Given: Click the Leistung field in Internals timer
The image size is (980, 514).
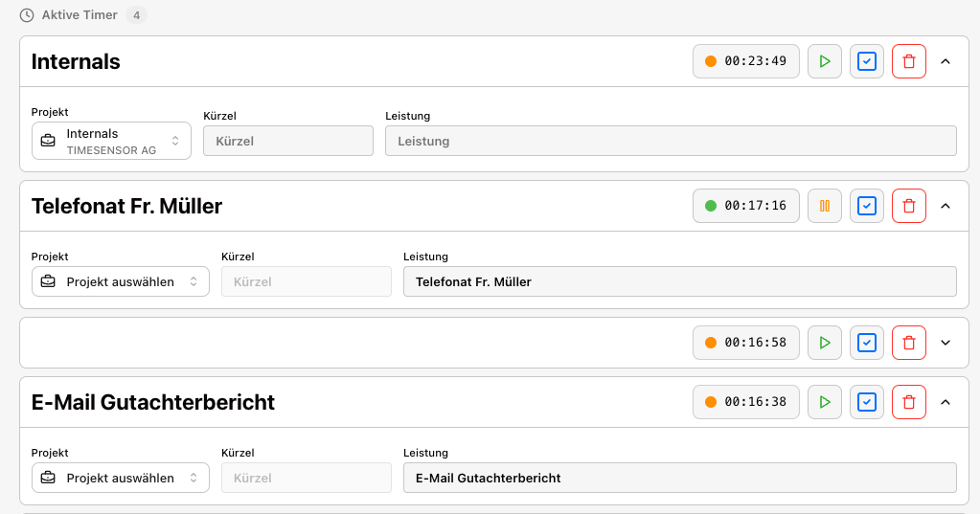Looking at the screenshot, I should 671,141.
